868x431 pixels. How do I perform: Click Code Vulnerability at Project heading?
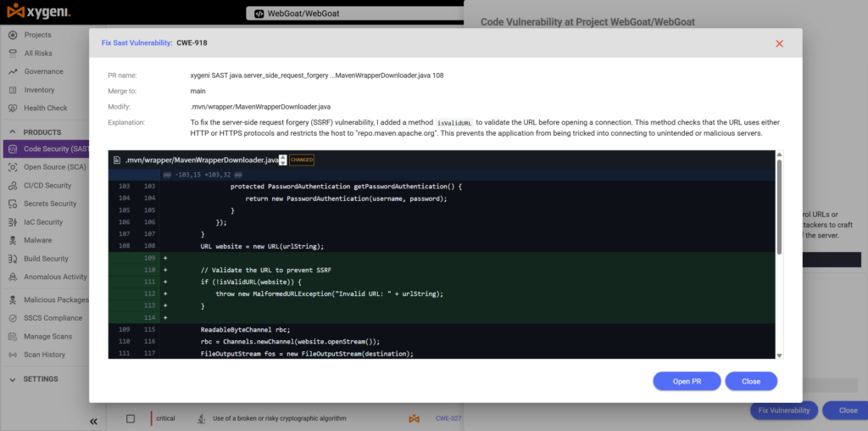pyautogui.click(x=587, y=22)
